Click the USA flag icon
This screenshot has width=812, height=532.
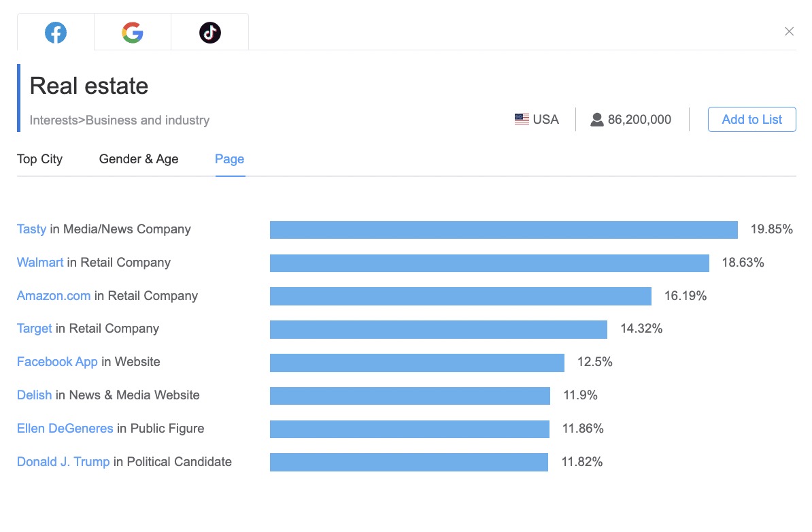click(521, 118)
